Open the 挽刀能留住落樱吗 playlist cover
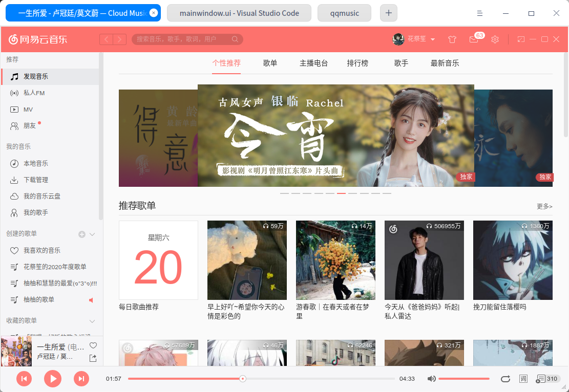The image size is (569, 392). pos(513,260)
